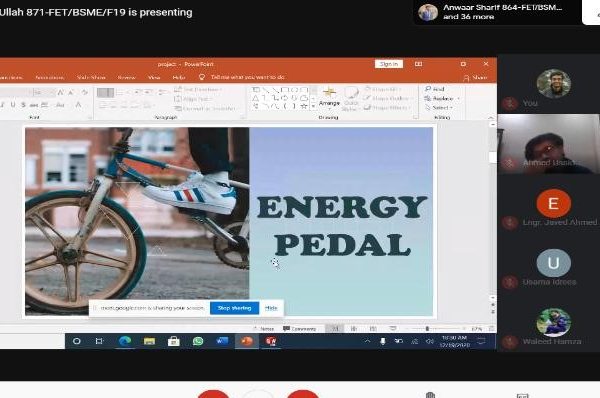Toggle Comments pane in status bar
The width and height of the screenshot is (600, 398).
[299, 329]
